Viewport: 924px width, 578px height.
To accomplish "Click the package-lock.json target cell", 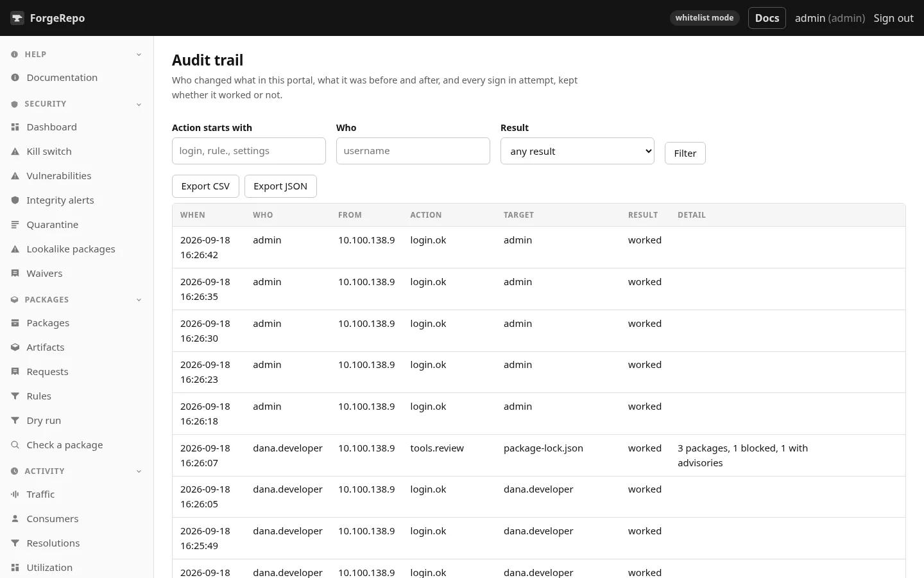I will pos(543,448).
